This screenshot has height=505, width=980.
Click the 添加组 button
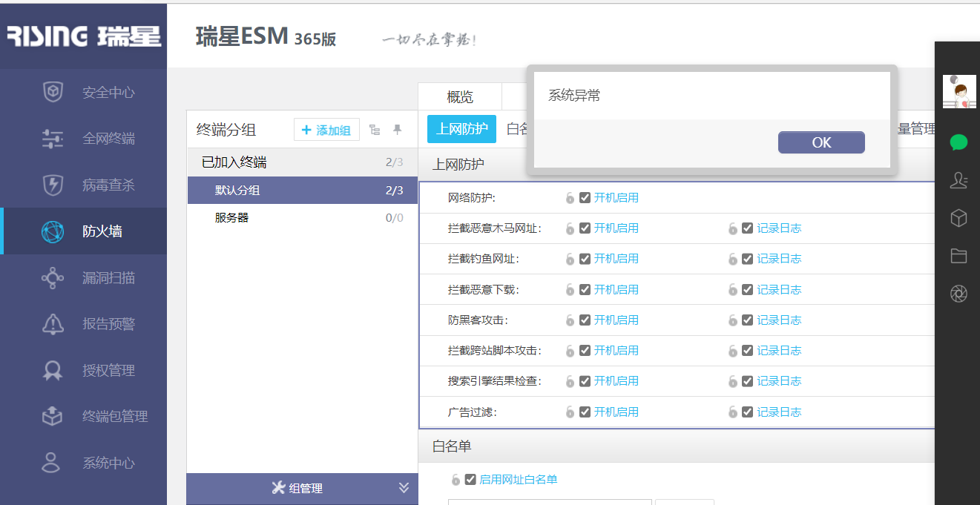[326, 130]
